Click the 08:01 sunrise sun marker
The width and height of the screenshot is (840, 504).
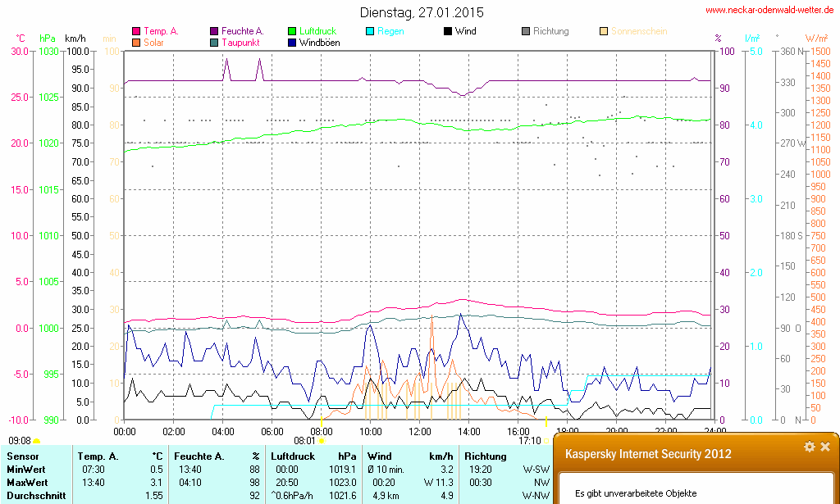[322, 441]
